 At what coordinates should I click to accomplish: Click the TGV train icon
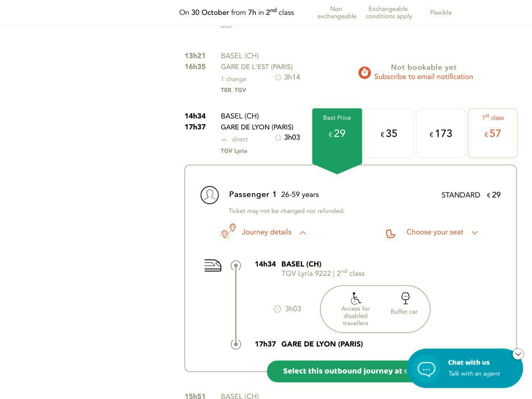point(213,266)
